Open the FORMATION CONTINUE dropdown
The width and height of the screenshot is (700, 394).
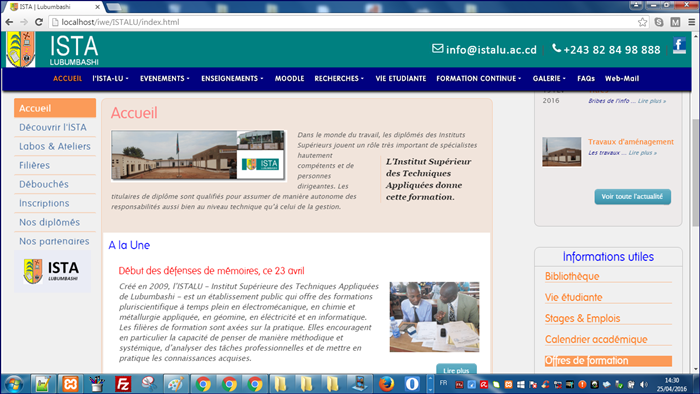[x=479, y=79]
